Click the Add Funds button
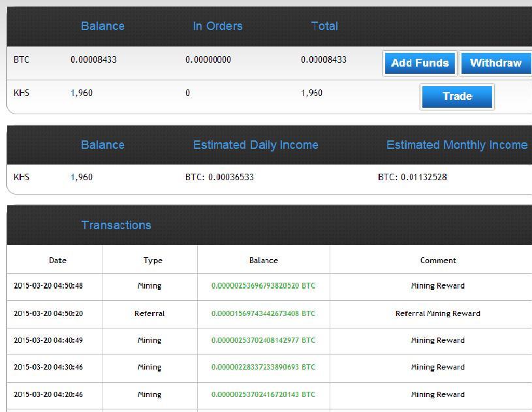The image size is (532, 412). pos(419,63)
